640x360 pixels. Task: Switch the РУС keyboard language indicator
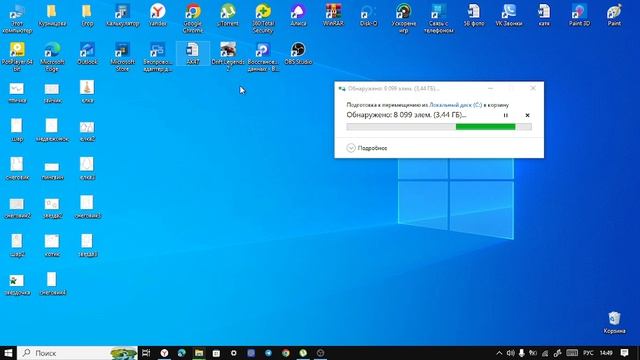pos(588,353)
